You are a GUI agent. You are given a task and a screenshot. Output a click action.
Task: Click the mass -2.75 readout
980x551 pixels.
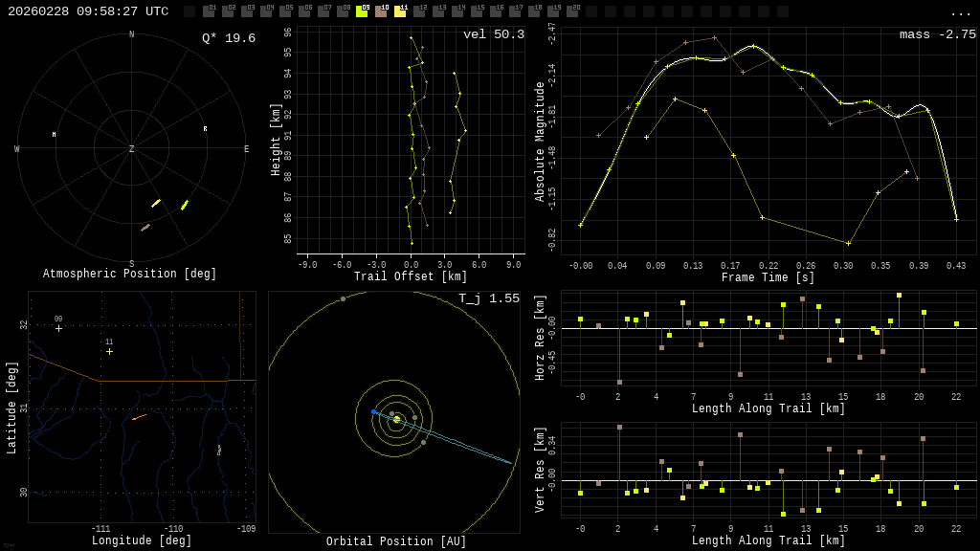click(937, 34)
